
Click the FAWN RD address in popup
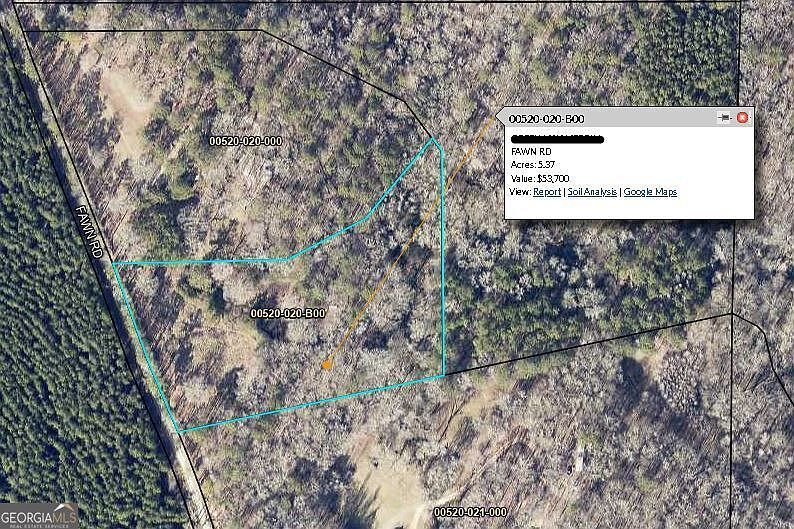[x=531, y=151]
